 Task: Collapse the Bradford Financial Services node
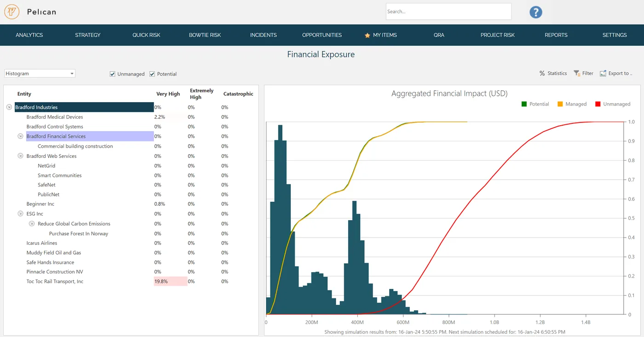click(20, 136)
